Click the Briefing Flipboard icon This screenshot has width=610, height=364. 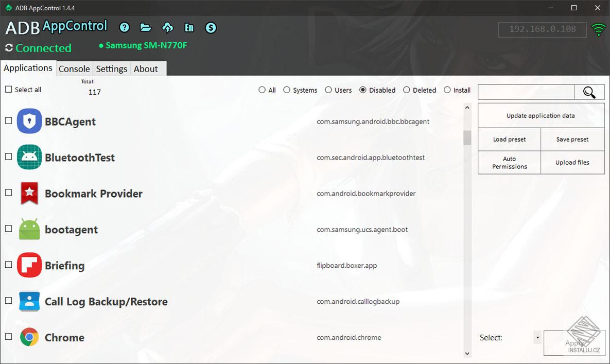click(29, 265)
